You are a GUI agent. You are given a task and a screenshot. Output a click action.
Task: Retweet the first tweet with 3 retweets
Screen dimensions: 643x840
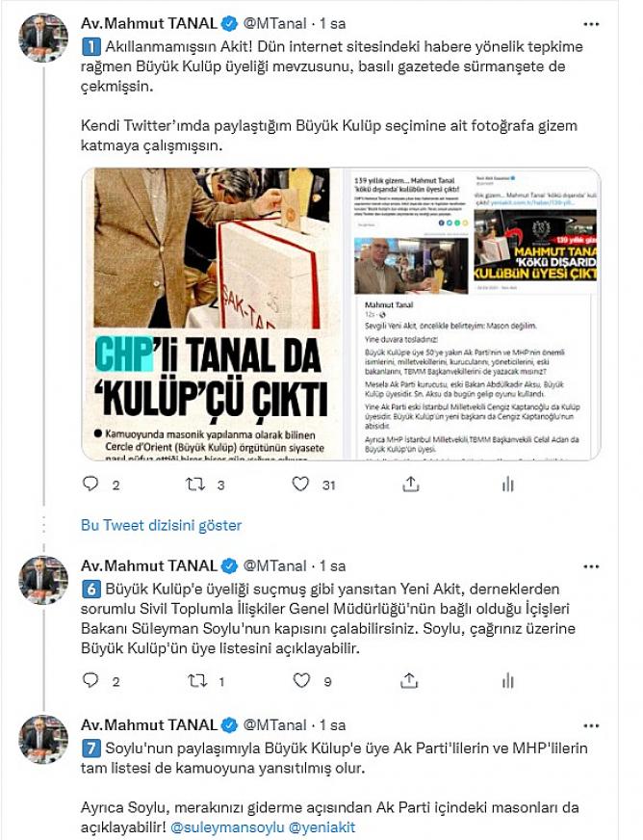pyautogui.click(x=195, y=485)
